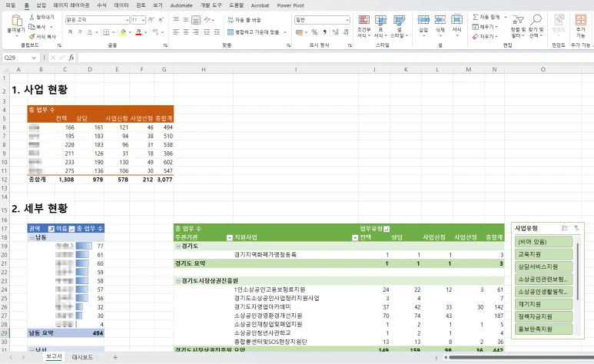Image resolution: width=594 pixels, height=364 pixels.
Task: Click the decrease decimal icon
Action: click(346, 32)
